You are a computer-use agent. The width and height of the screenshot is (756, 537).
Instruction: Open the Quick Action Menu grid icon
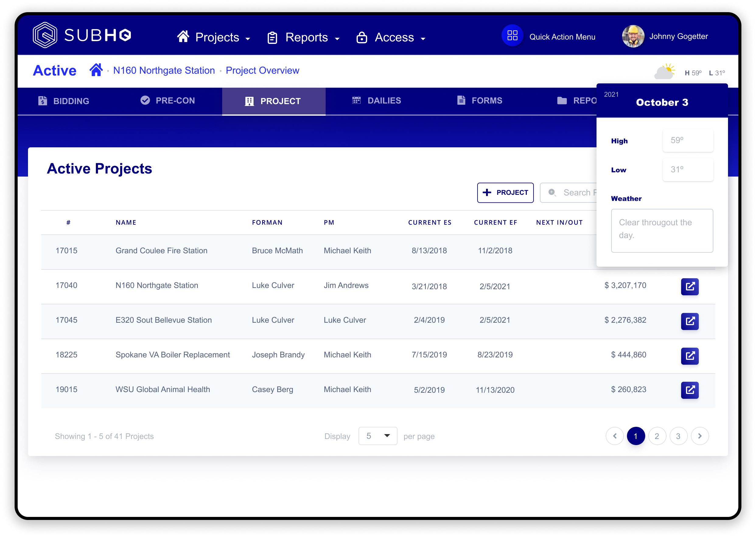tap(512, 35)
